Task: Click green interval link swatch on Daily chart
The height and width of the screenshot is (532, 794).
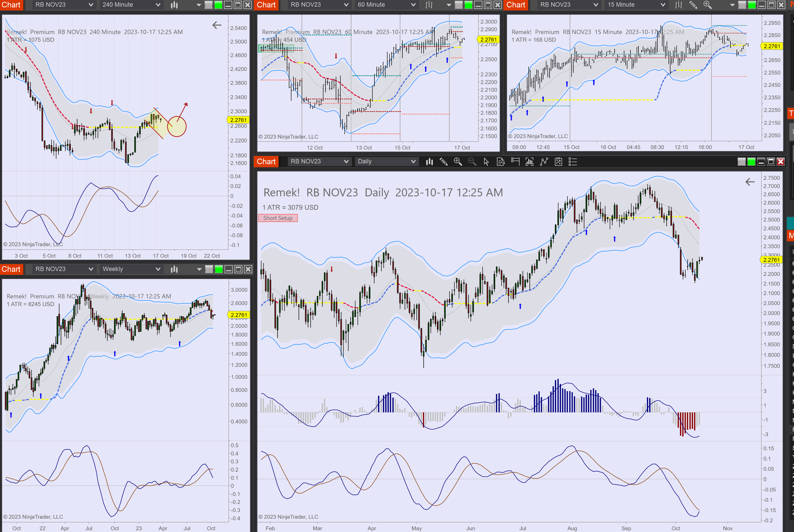Action: tap(751, 162)
